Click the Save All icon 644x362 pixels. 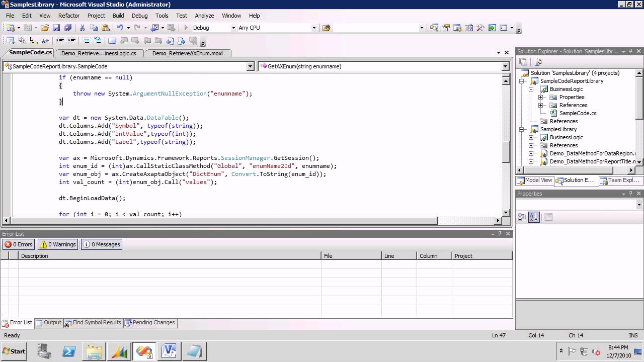[68, 28]
